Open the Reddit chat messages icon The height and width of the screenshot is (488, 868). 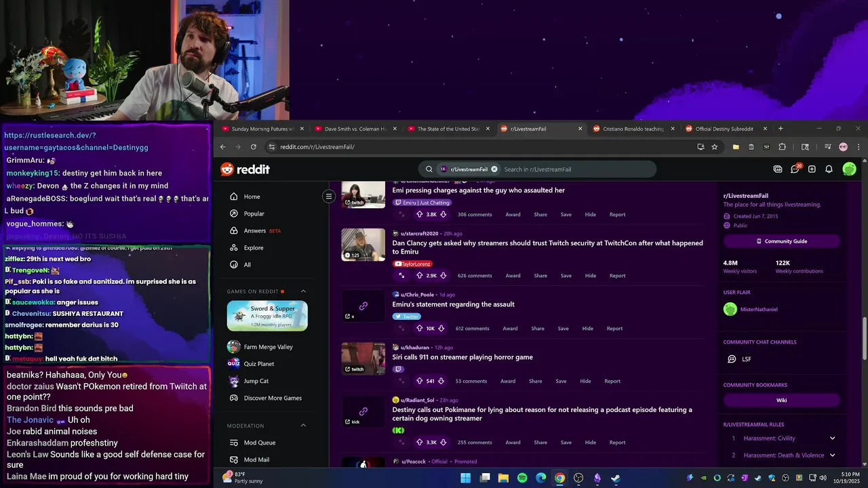[795, 169]
